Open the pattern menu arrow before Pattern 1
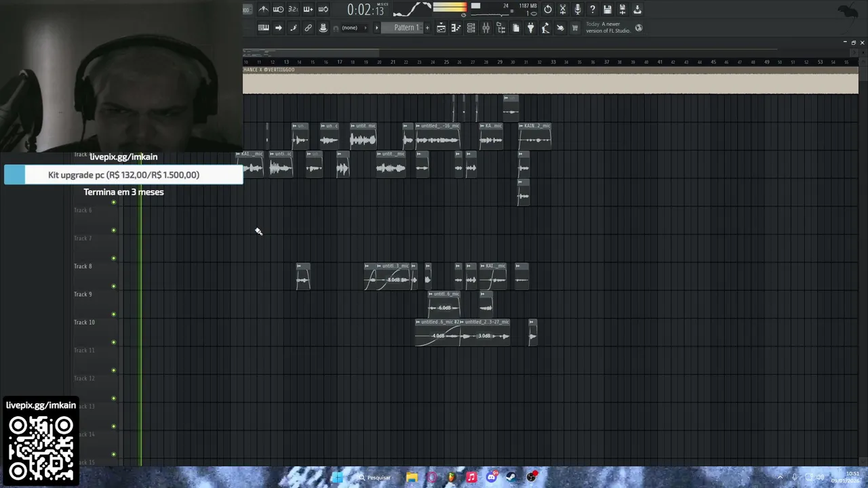Viewport: 868px width, 488px height. [x=377, y=28]
